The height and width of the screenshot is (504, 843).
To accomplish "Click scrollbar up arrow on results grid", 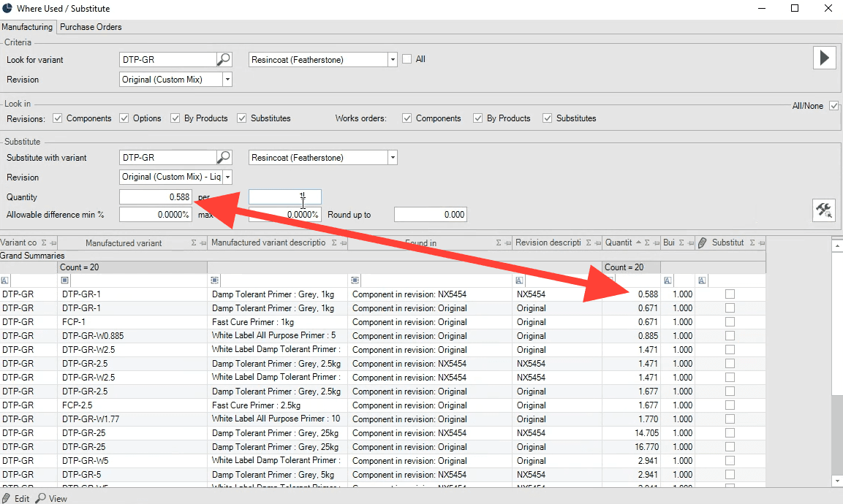I will tap(836, 246).
